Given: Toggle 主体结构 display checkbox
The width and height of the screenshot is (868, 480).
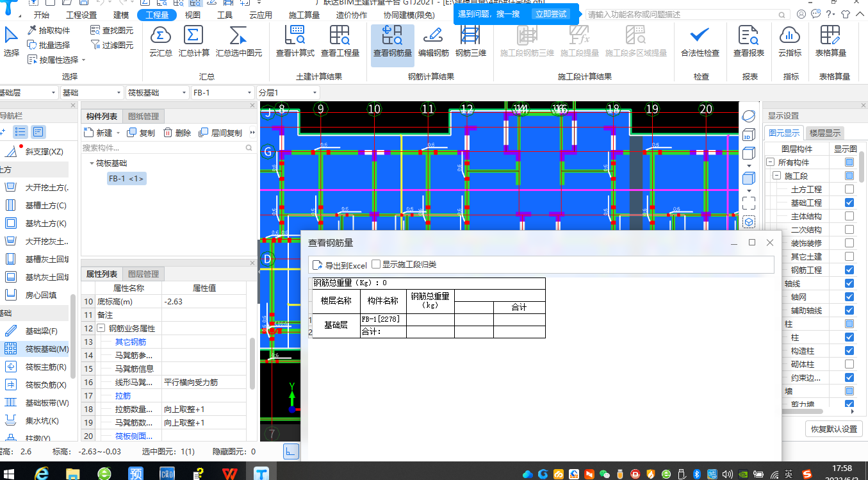Looking at the screenshot, I should click(x=849, y=216).
